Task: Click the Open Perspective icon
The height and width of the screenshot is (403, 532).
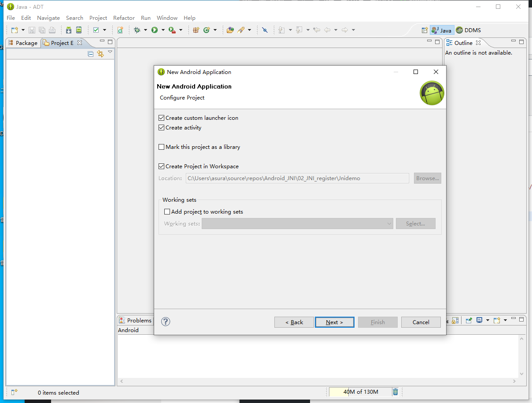Action: coord(425,30)
